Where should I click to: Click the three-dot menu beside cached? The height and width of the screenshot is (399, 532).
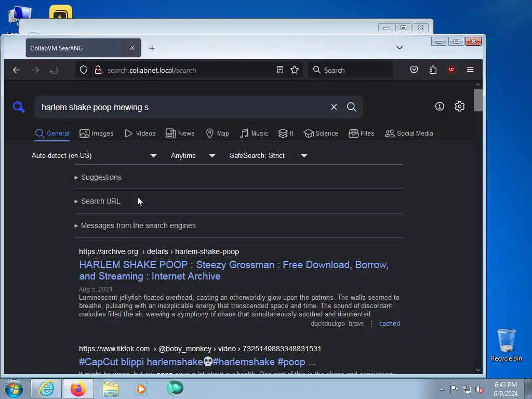(x=371, y=324)
